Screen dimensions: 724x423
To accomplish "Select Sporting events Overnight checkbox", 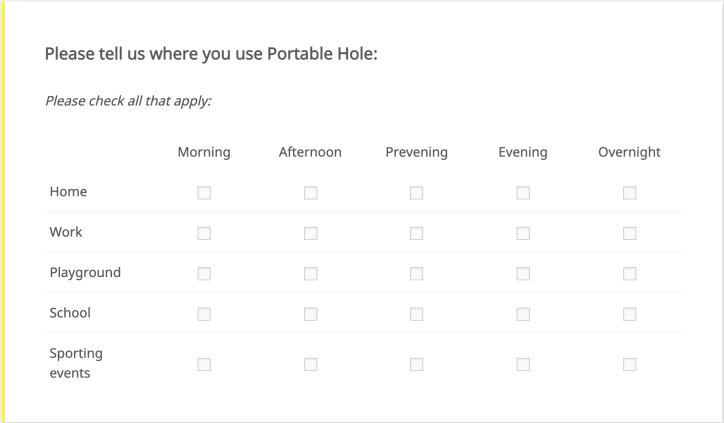I will pyautogui.click(x=629, y=364).
